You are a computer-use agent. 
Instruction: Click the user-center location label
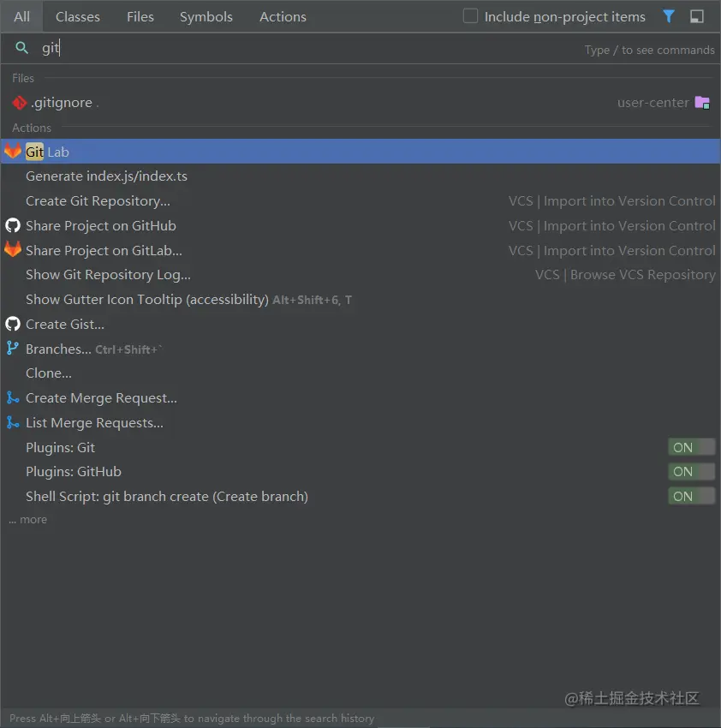click(x=652, y=103)
